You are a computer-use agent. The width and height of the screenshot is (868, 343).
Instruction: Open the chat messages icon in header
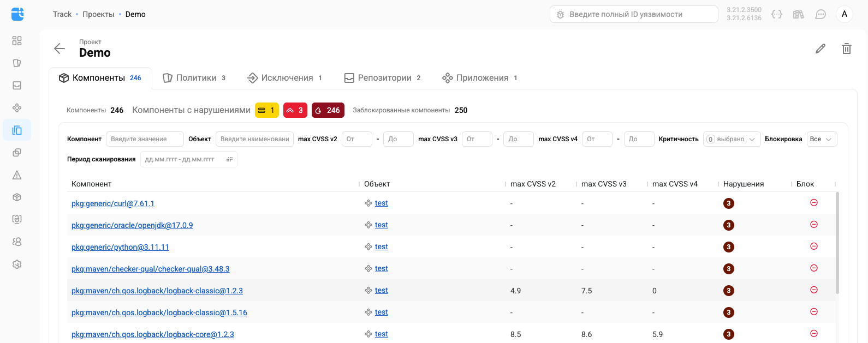pyautogui.click(x=820, y=14)
